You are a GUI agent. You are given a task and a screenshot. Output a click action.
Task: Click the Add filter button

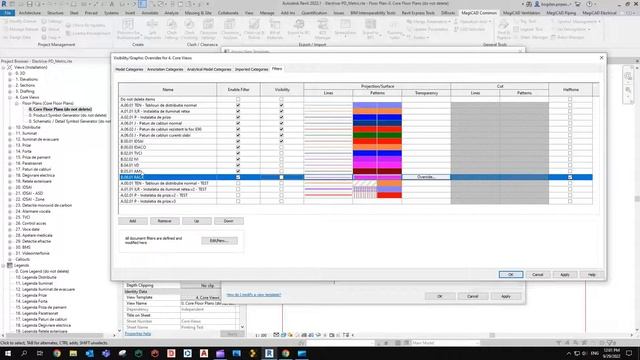[133, 221]
